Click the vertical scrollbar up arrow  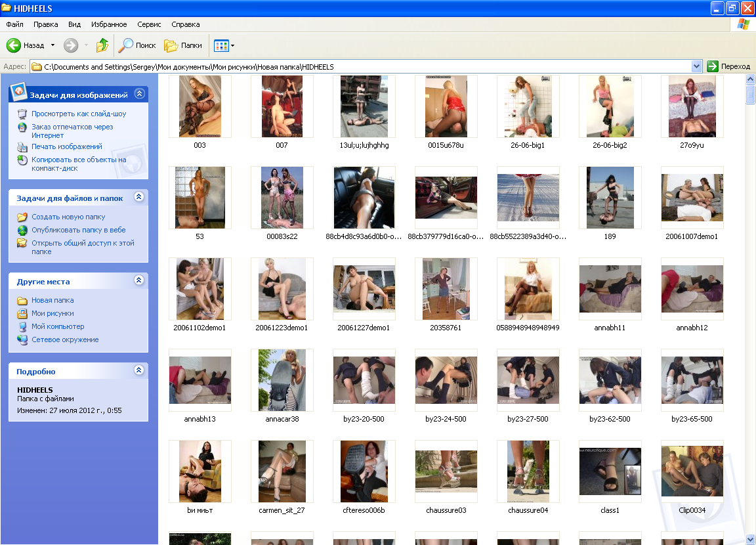point(750,79)
